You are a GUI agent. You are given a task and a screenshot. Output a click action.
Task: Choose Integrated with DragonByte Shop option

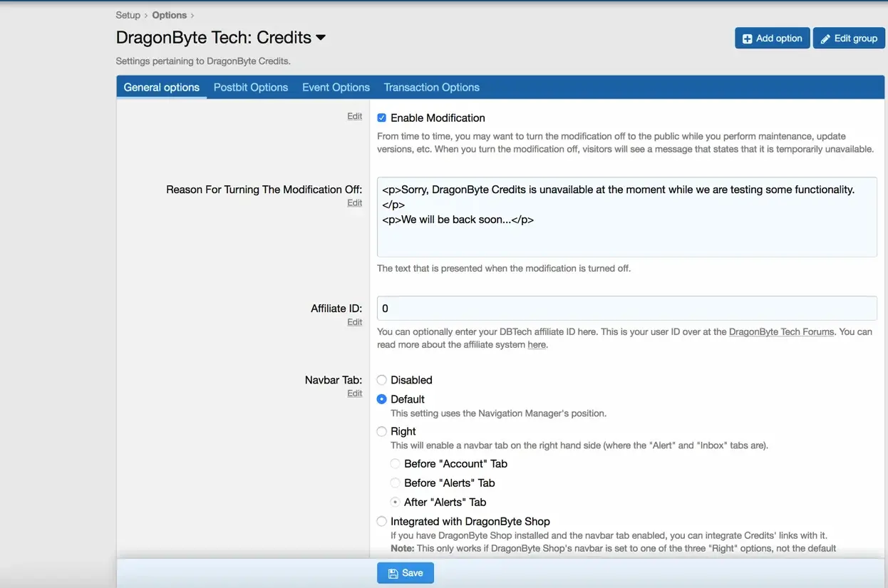(382, 521)
